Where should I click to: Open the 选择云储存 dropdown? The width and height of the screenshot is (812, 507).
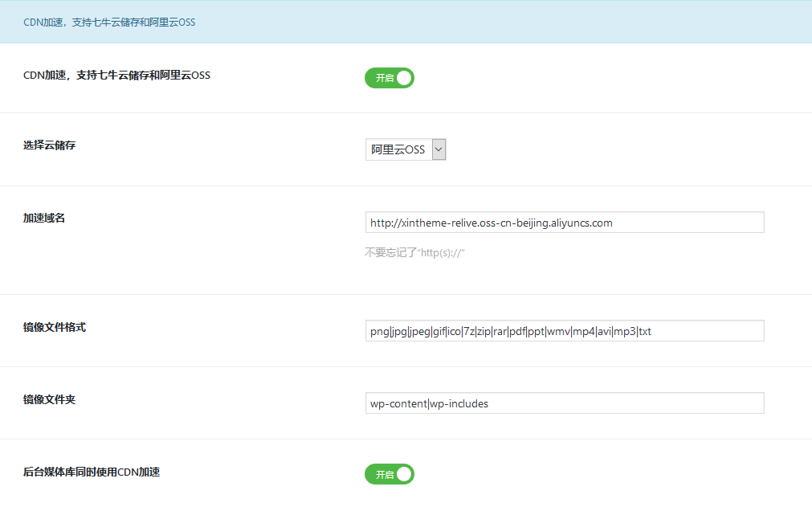405,149
